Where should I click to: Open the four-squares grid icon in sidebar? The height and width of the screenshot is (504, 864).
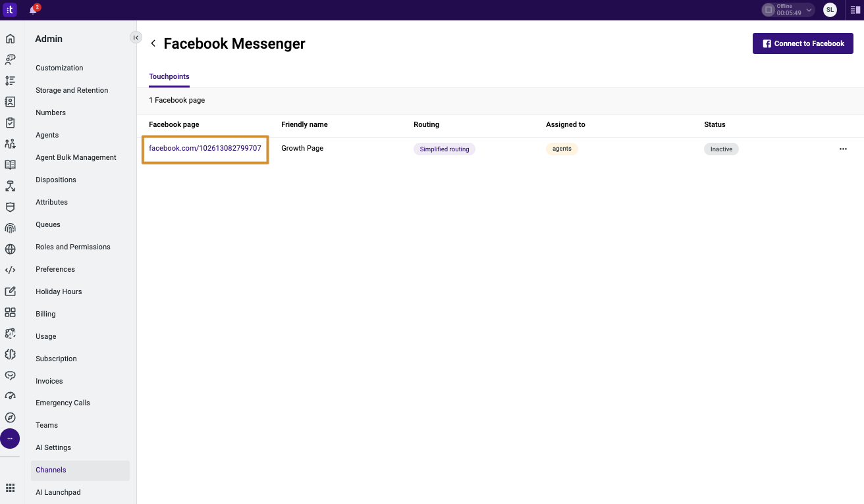(10, 312)
